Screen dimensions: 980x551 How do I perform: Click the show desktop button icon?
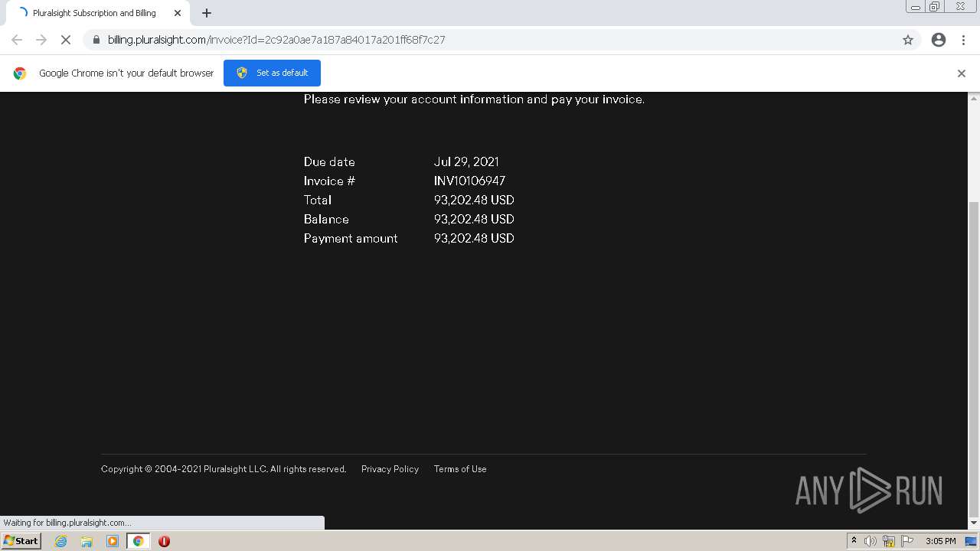pyautogui.click(x=971, y=541)
